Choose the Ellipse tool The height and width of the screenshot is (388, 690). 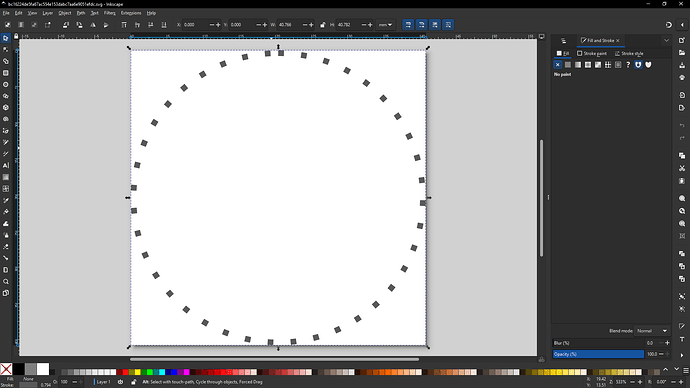click(x=6, y=84)
